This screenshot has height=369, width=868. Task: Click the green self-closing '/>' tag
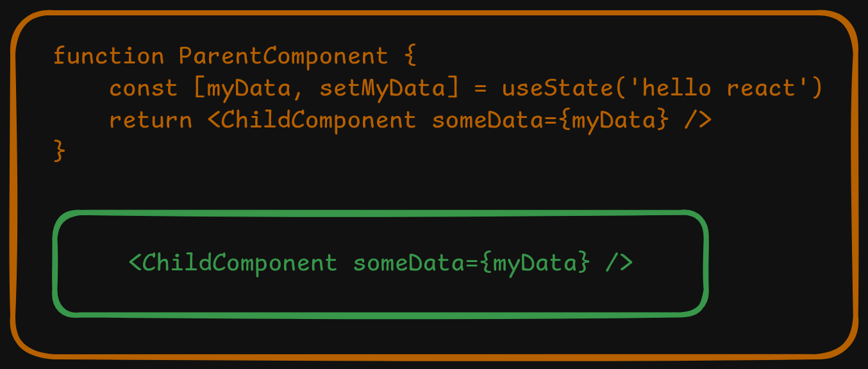pyautogui.click(x=619, y=263)
